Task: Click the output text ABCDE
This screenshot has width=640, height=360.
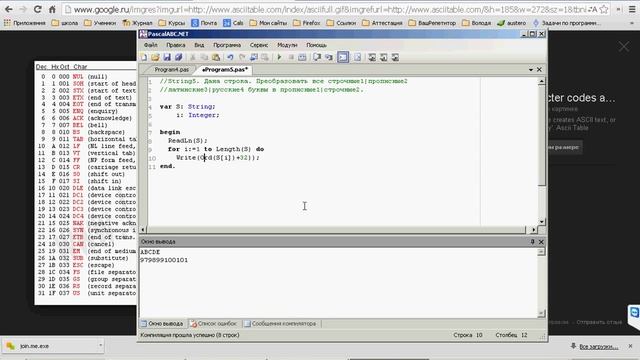Action: click(x=150, y=252)
